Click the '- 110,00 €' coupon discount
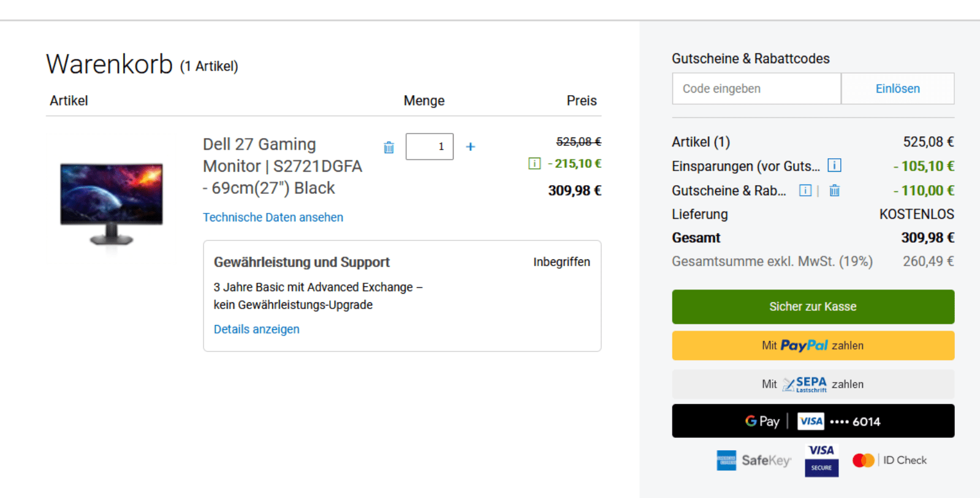 pos(924,191)
